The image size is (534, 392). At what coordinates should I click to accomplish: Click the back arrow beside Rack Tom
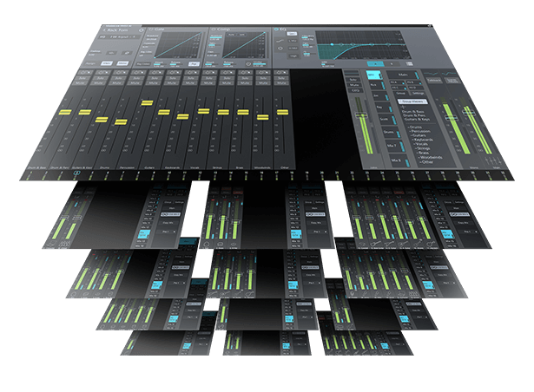coord(105,29)
